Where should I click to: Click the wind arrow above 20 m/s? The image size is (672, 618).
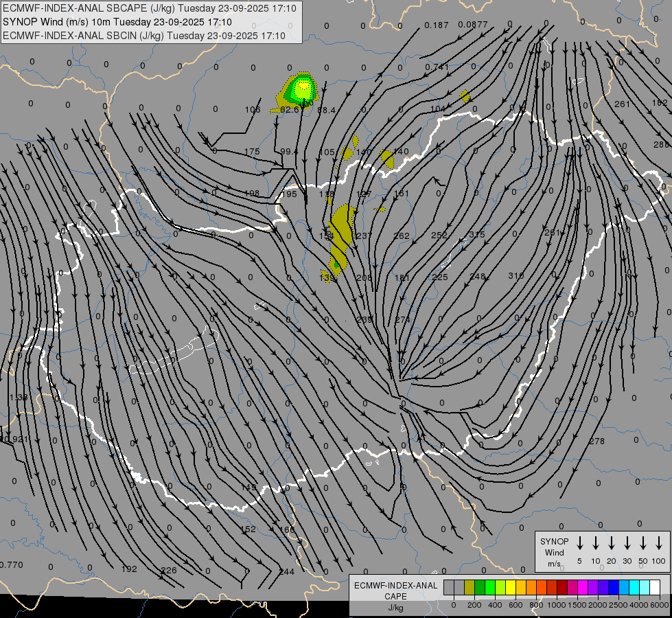612,542
